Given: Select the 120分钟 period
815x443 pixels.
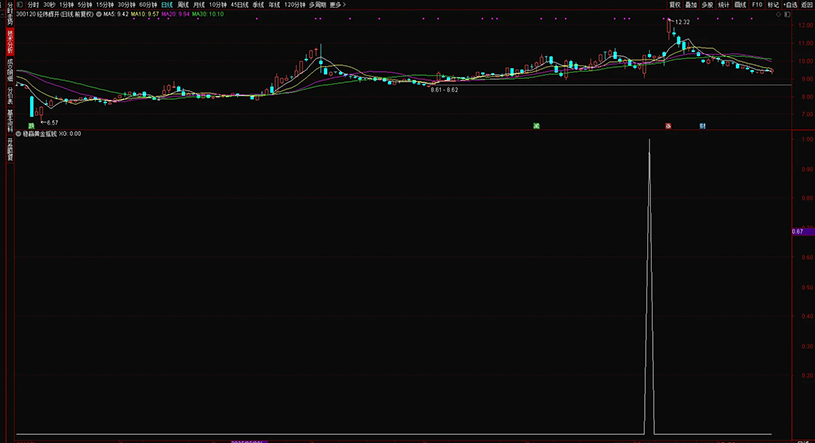Looking at the screenshot, I should pos(295,5).
